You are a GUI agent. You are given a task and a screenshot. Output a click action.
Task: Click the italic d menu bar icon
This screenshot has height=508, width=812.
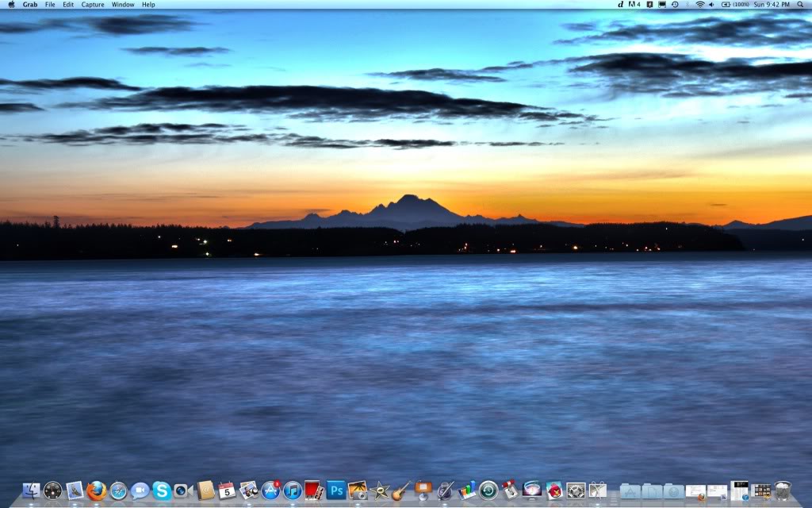[x=620, y=4]
